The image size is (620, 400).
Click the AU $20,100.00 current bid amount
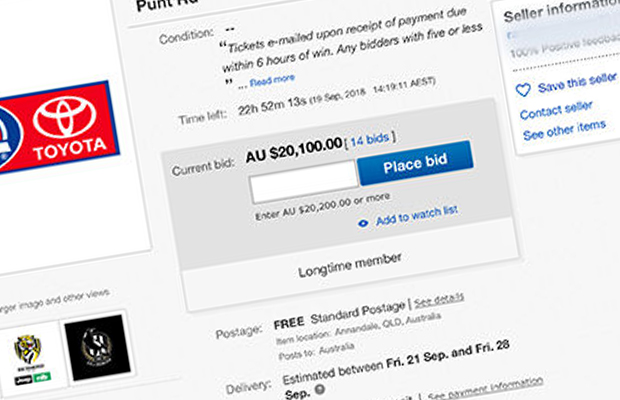pyautogui.click(x=294, y=150)
